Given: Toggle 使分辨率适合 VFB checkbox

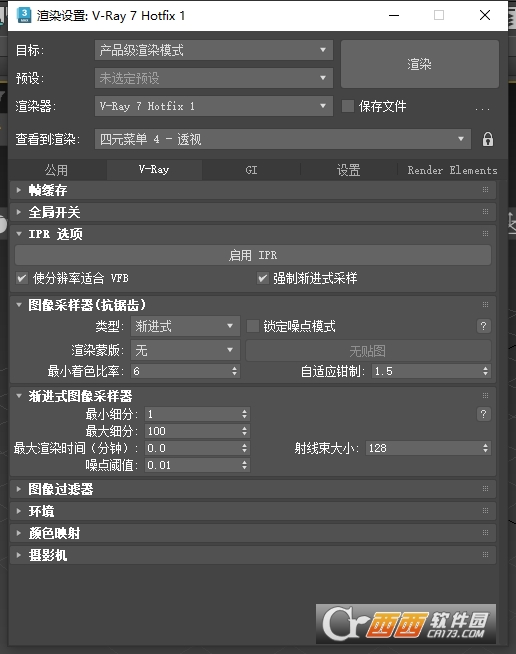Looking at the screenshot, I should pos(22,278).
